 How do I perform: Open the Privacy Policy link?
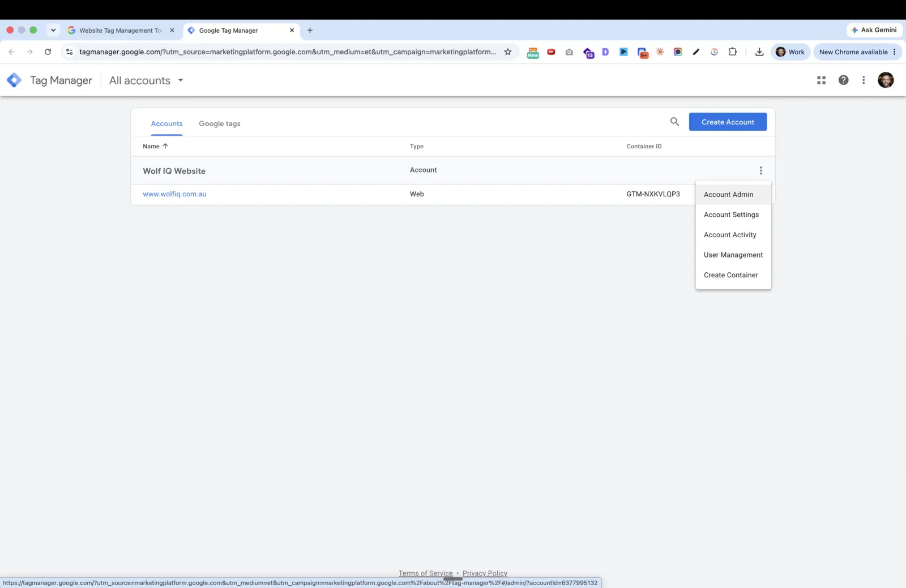tap(485, 573)
